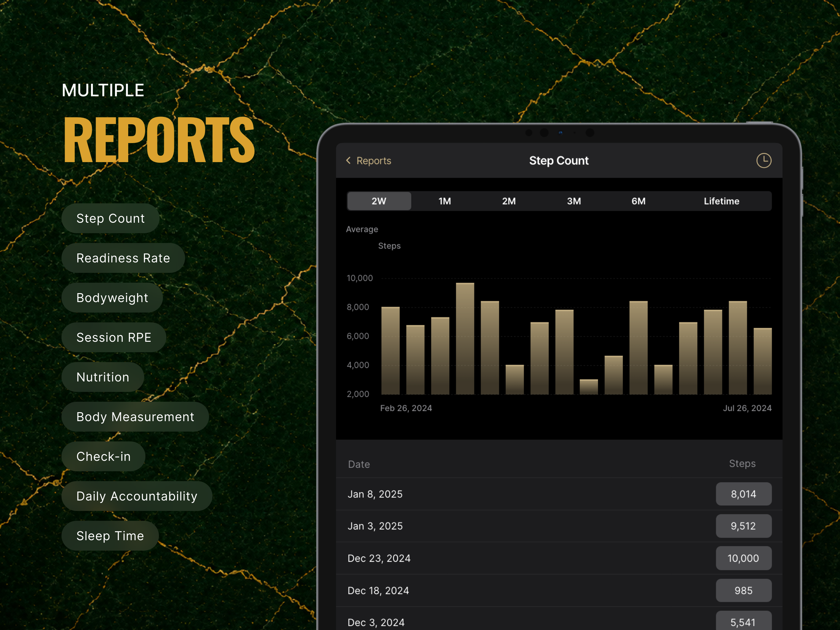Select the Jan 8, 2025 row

pos(559,494)
